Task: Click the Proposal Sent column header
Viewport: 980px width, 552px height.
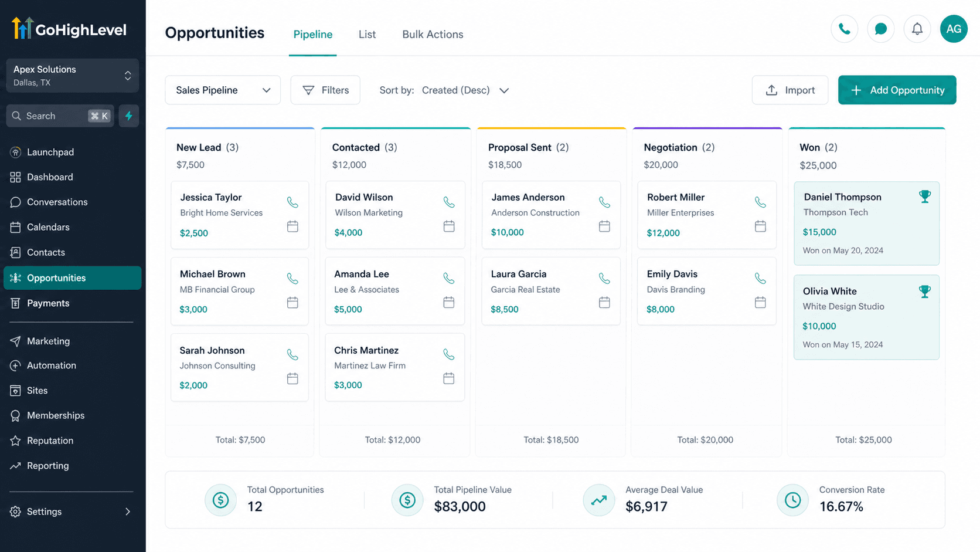Action: click(x=528, y=147)
